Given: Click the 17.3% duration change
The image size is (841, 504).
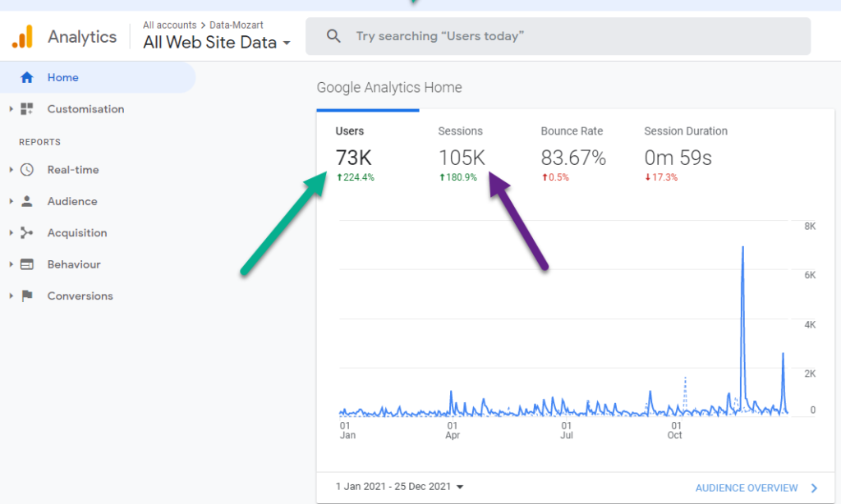Looking at the screenshot, I should tap(661, 177).
